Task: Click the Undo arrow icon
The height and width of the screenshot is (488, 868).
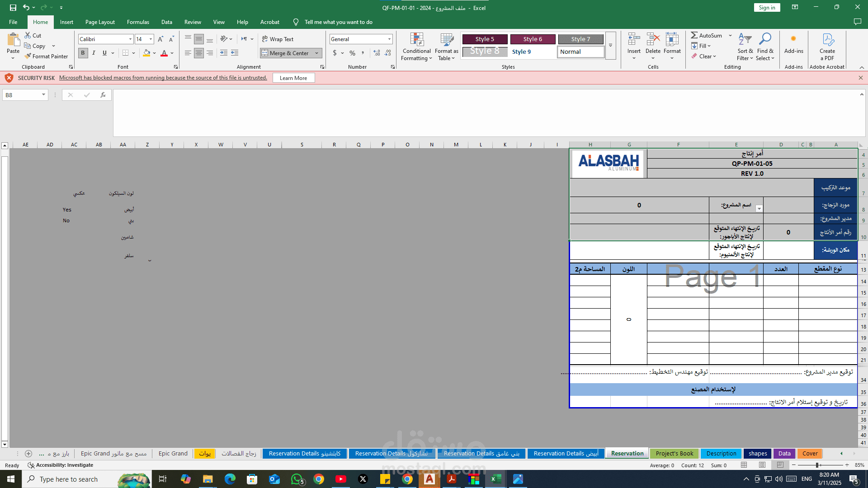Action: pos(26,7)
